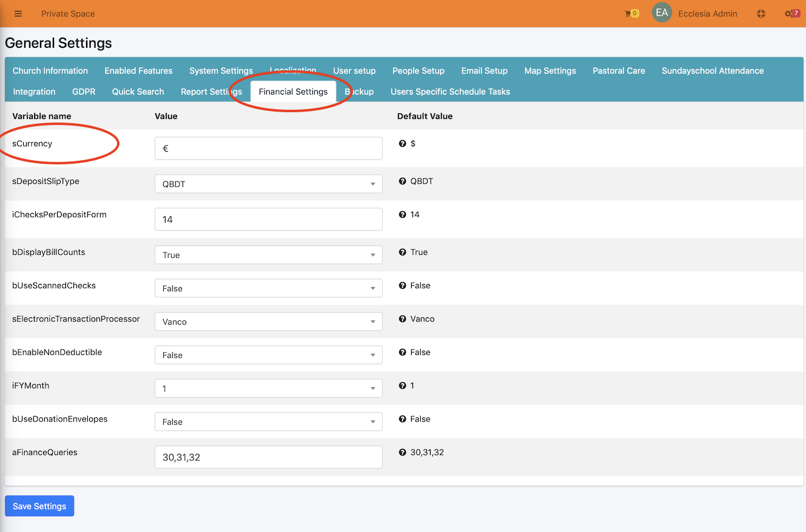This screenshot has height=532, width=806.
Task: Focus the sCurrency value field
Action: [269, 148]
